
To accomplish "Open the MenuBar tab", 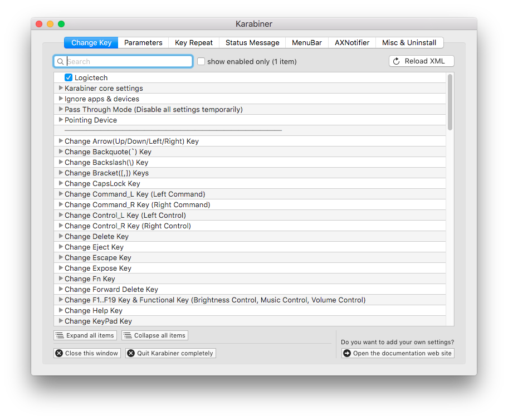I will (307, 43).
